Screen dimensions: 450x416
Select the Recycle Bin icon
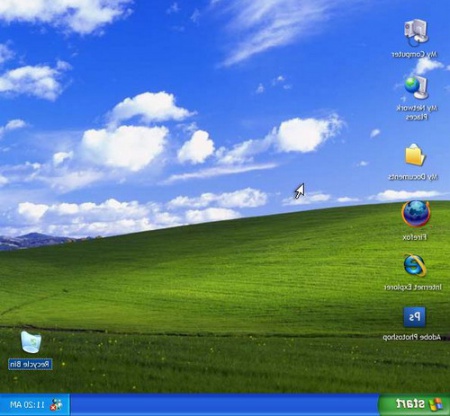(31, 342)
